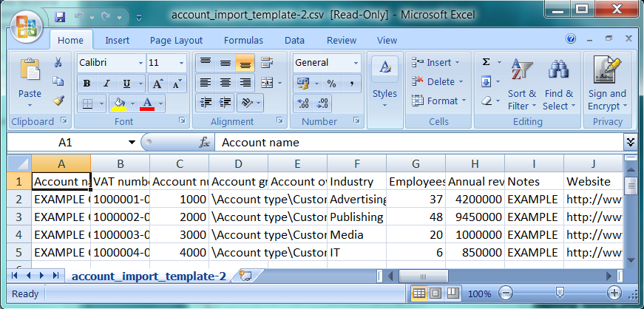Switch to the Insert ribbon tab
The height and width of the screenshot is (309, 644).
117,40
